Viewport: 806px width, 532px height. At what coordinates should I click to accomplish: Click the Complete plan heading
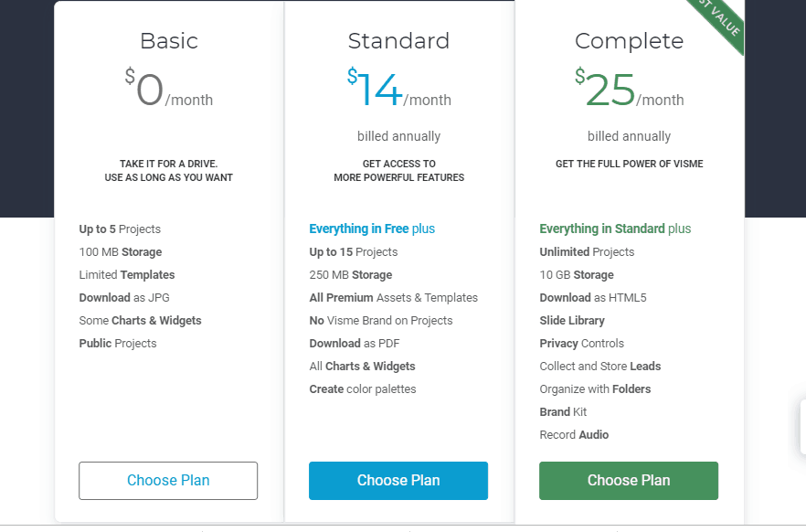tap(629, 41)
